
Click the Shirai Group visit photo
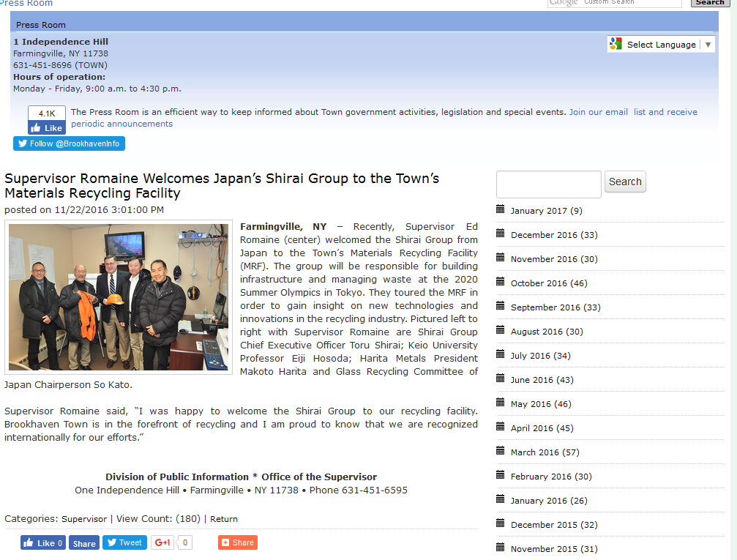click(119, 297)
